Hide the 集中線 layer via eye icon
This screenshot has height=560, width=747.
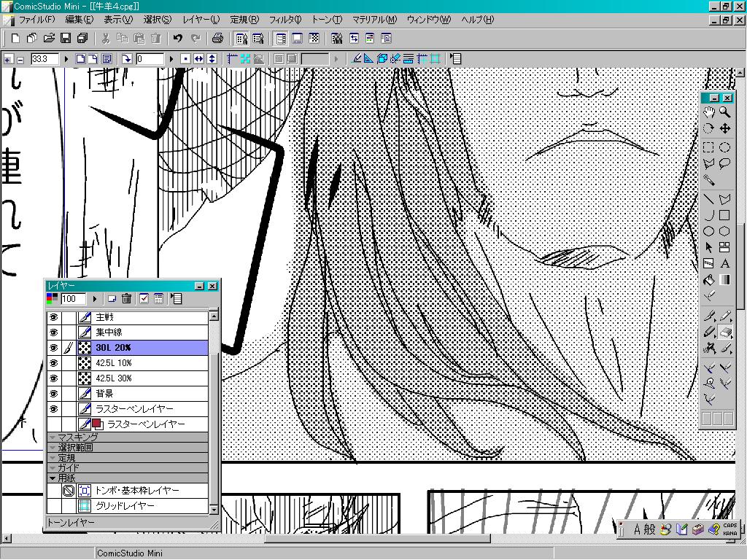pyautogui.click(x=53, y=332)
